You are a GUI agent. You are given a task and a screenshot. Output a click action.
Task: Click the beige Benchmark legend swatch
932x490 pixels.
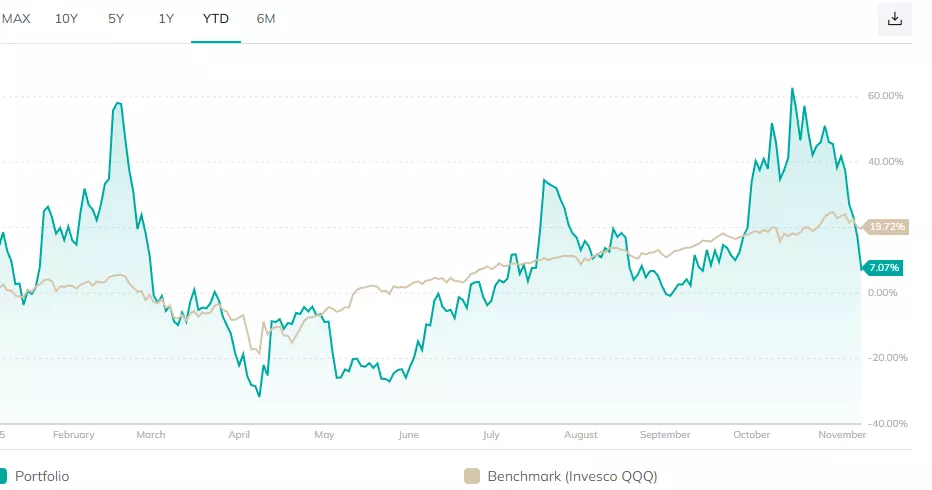[x=472, y=476]
